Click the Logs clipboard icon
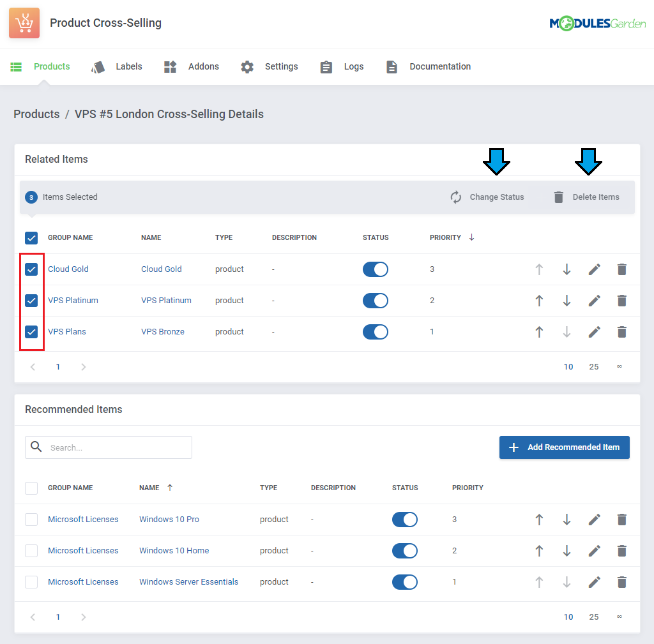The image size is (654, 644). coord(326,66)
